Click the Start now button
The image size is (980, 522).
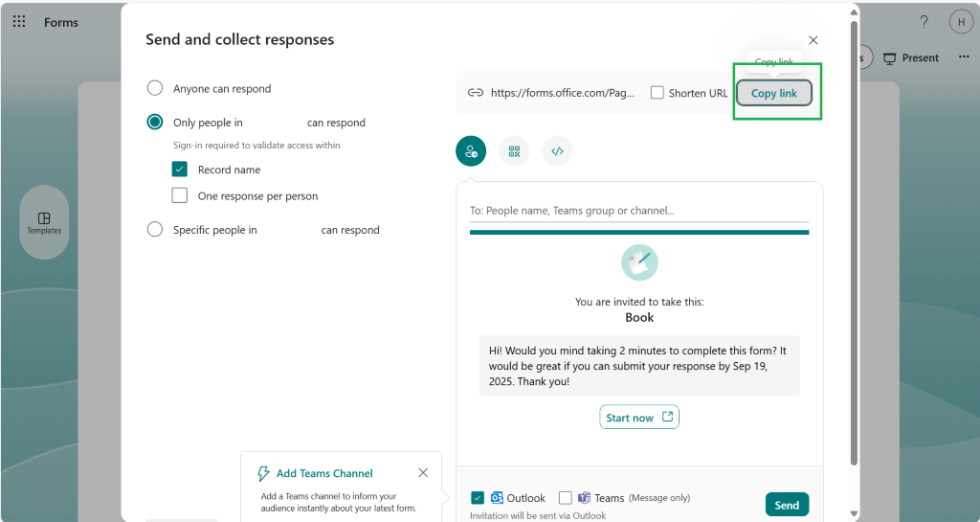(x=638, y=417)
